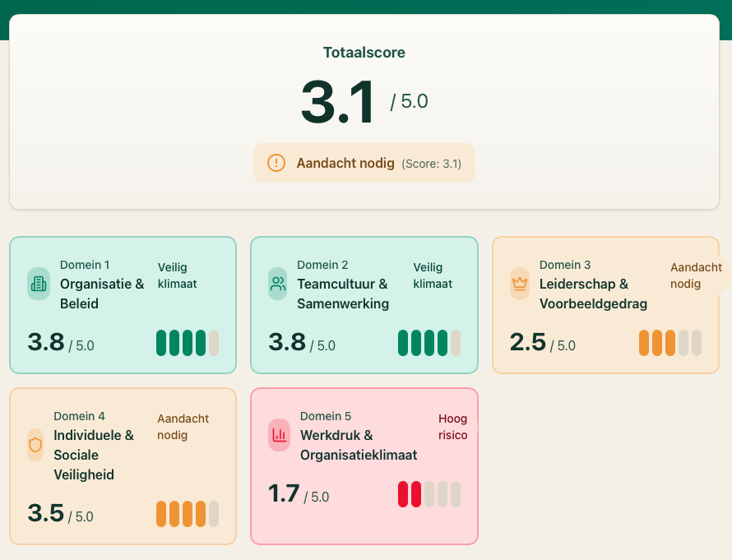Select Werkdruk & Organisatieklimaat title
Viewport: 732px width, 560px height.
[358, 445]
